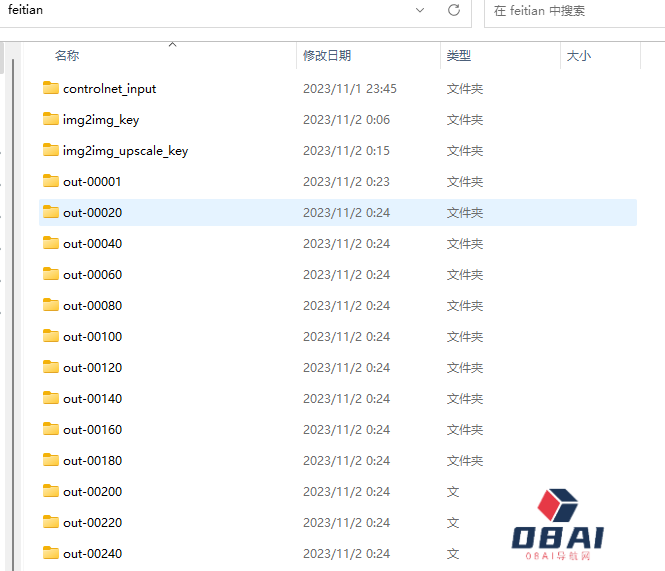This screenshot has height=571, width=665.
Task: Select the img2img_key folder icon
Action: pyautogui.click(x=52, y=119)
